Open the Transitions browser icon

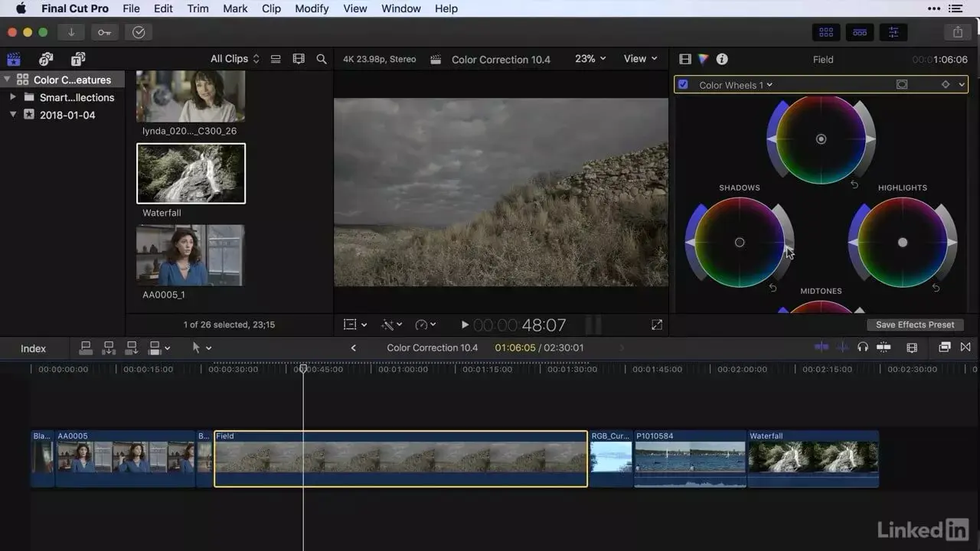coord(965,347)
